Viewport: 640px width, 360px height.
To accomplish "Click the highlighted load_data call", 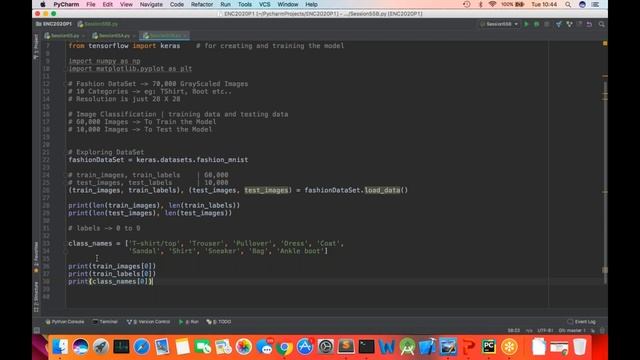I will pos(382,190).
